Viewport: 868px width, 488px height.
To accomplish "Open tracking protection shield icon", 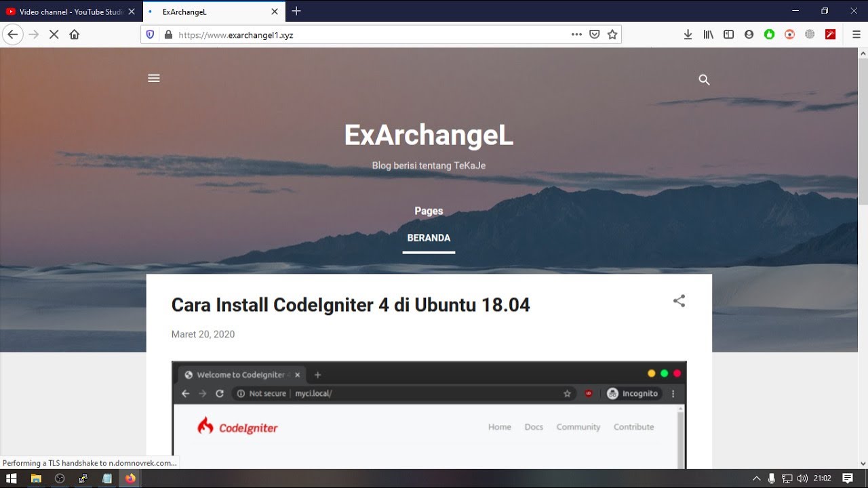I will 151,35.
